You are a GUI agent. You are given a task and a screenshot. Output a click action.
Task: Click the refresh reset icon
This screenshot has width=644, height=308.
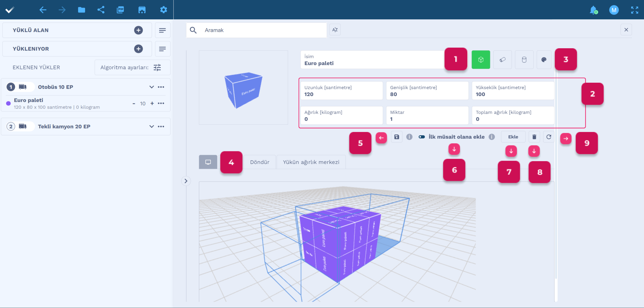click(x=549, y=137)
